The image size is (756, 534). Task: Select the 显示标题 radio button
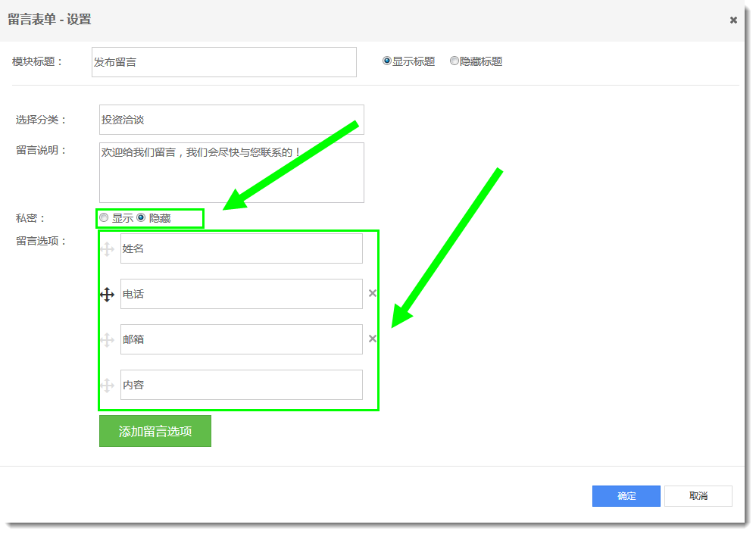[387, 61]
